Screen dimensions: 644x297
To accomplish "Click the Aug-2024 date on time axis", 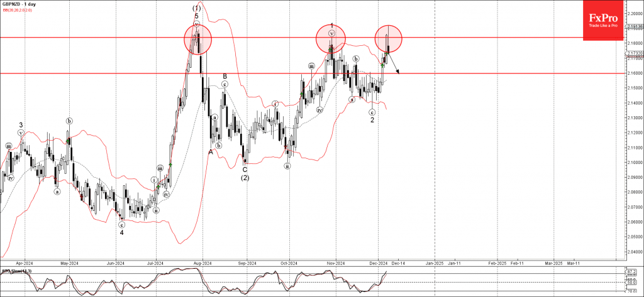I will coord(202,264).
